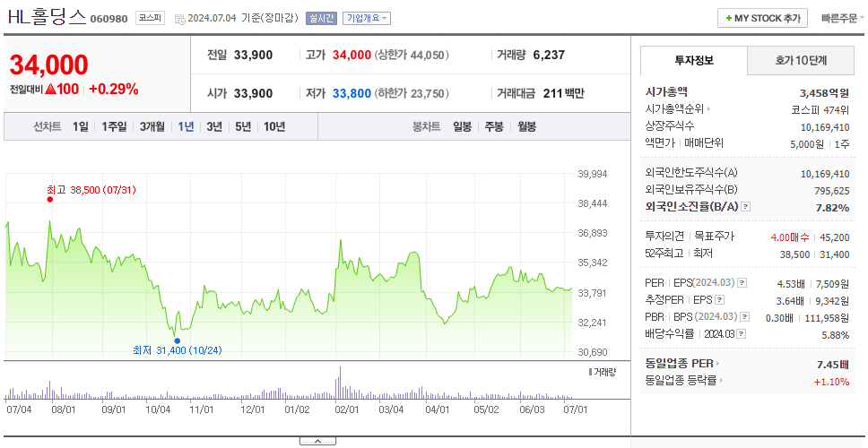868x448 pixels.
Task: Expand 동일업종 등락률 arrow link
Action: tap(722, 381)
